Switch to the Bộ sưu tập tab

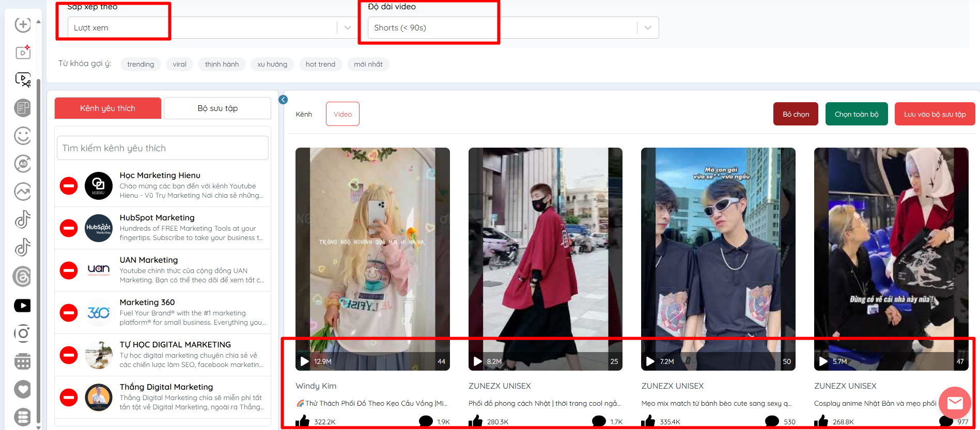[x=217, y=108]
